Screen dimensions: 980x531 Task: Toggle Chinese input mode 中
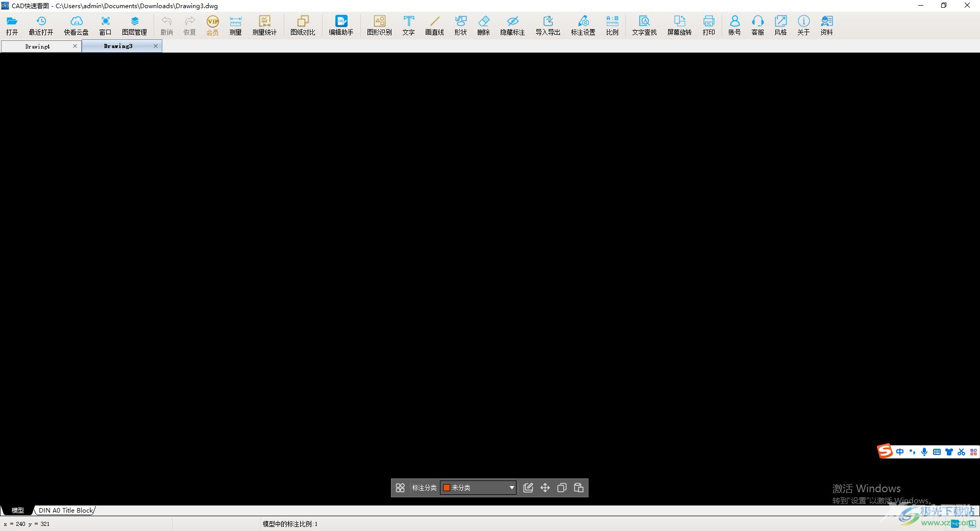(900, 452)
